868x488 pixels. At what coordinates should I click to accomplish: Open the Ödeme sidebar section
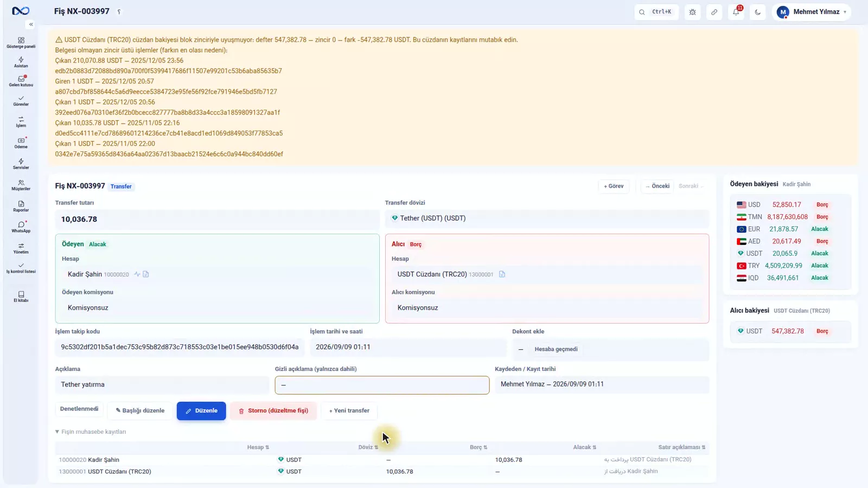pos(21,143)
